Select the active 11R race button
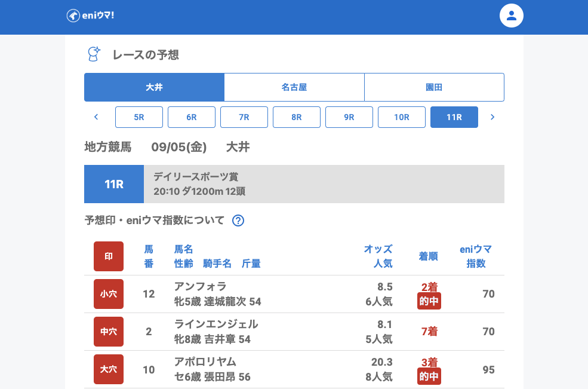This screenshot has width=588, height=389. coord(454,117)
